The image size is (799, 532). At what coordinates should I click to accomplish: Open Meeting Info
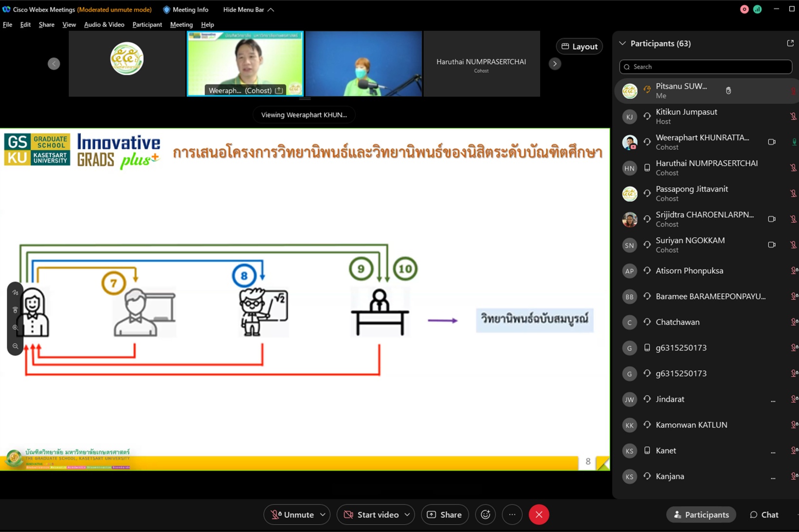[x=185, y=10]
